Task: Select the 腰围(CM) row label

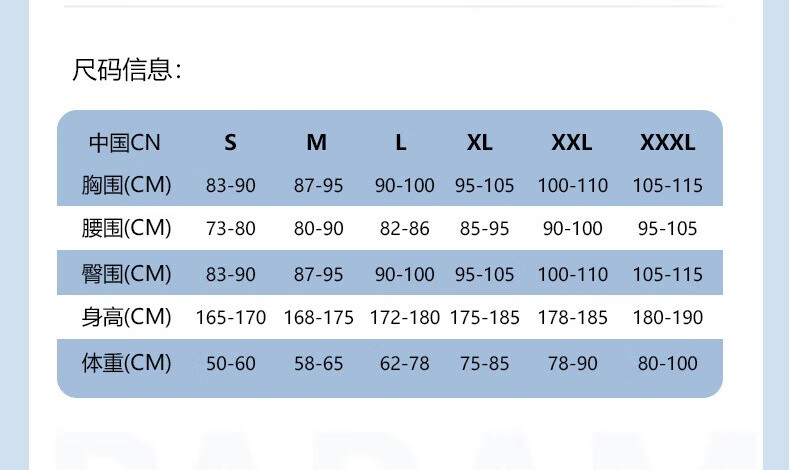Action: [x=126, y=228]
